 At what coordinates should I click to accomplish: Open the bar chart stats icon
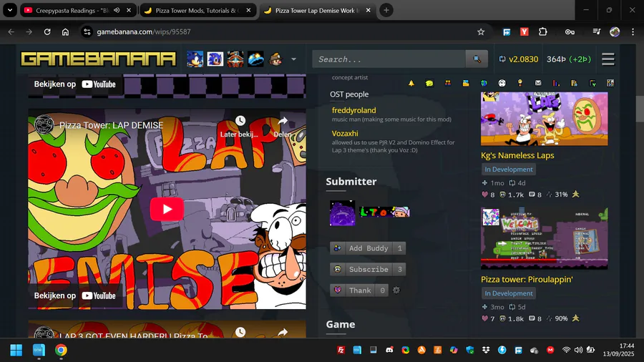coord(556,83)
